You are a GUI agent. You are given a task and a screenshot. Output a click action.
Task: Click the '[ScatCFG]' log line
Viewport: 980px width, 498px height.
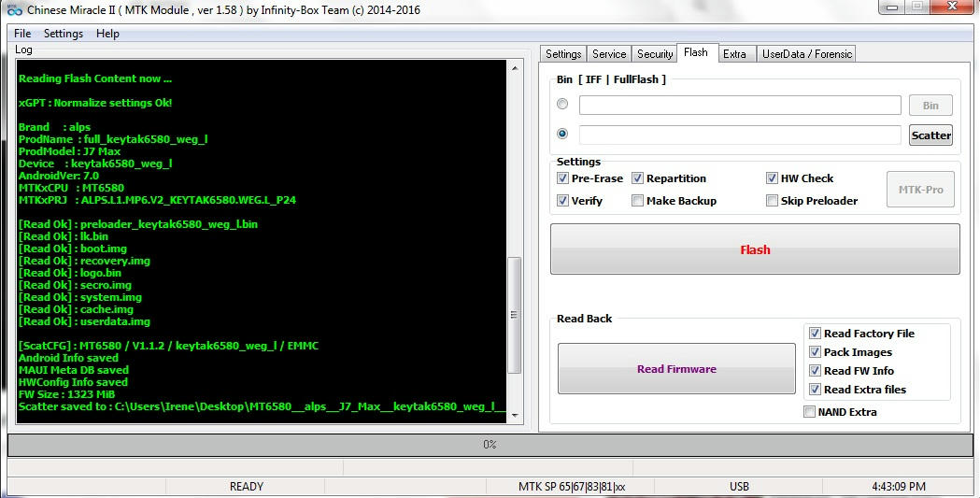(x=168, y=346)
